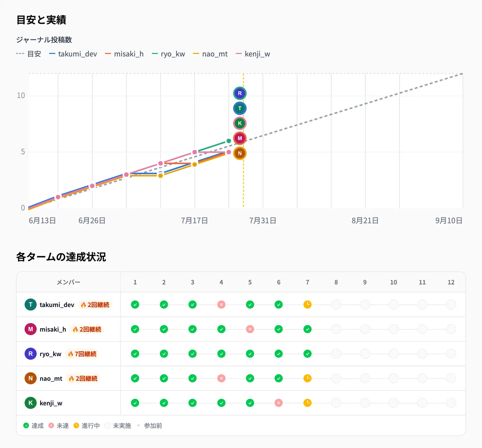The image size is (482, 448).
Task: Click misaki_h's missed term 5 icon
Action: point(250,329)
